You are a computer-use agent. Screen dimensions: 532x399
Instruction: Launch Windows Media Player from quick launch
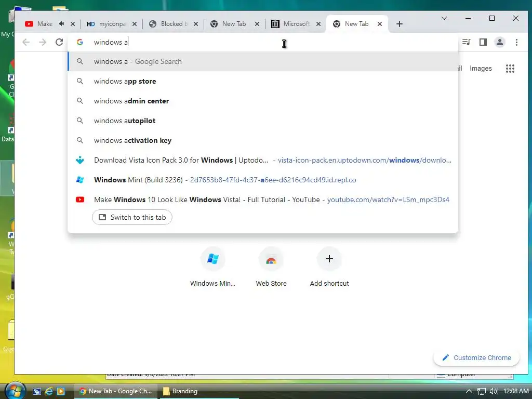(x=61, y=391)
